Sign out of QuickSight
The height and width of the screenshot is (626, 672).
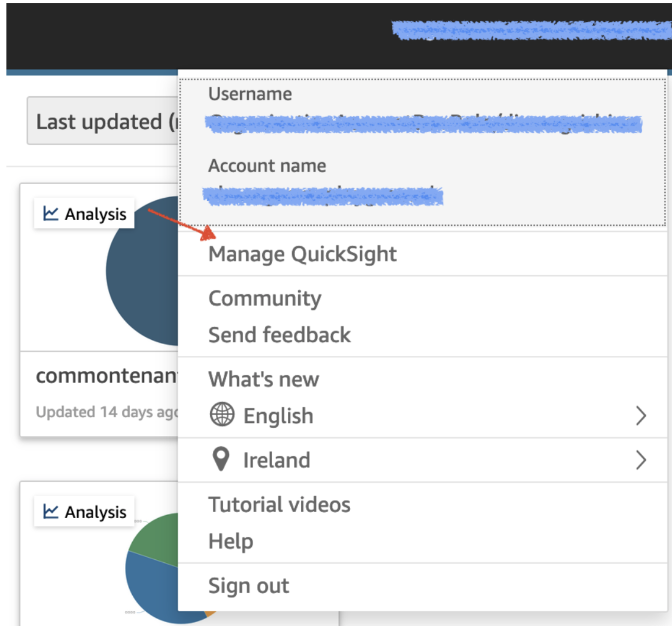click(248, 586)
